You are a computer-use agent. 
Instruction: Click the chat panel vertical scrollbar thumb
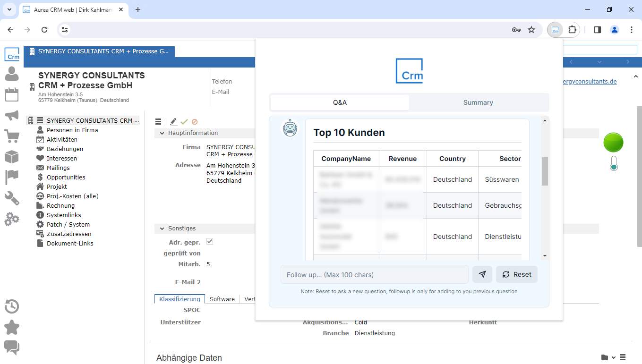[x=545, y=171]
